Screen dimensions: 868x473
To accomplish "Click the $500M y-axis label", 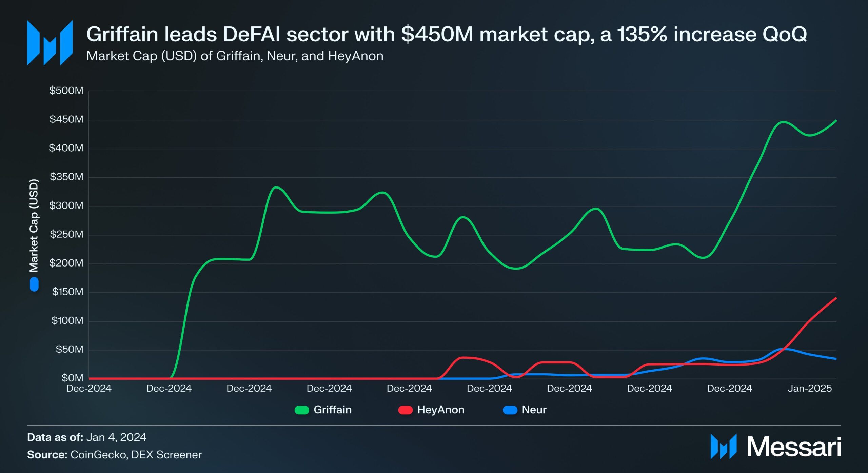I will click(x=66, y=91).
